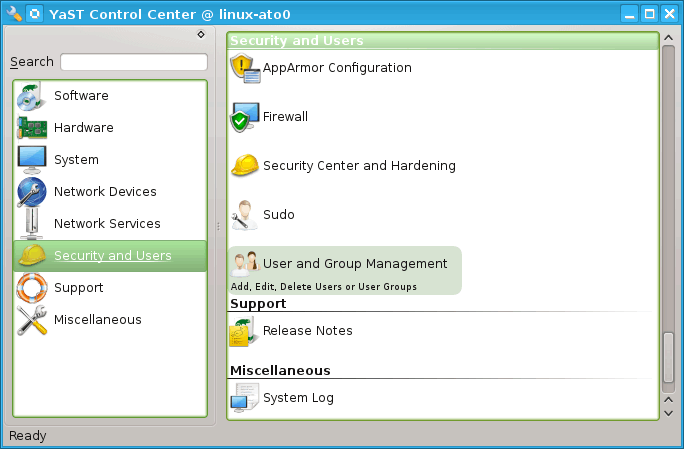Click the Miscellaneous section header in right pane
This screenshot has height=449, width=684.
pos(280,370)
